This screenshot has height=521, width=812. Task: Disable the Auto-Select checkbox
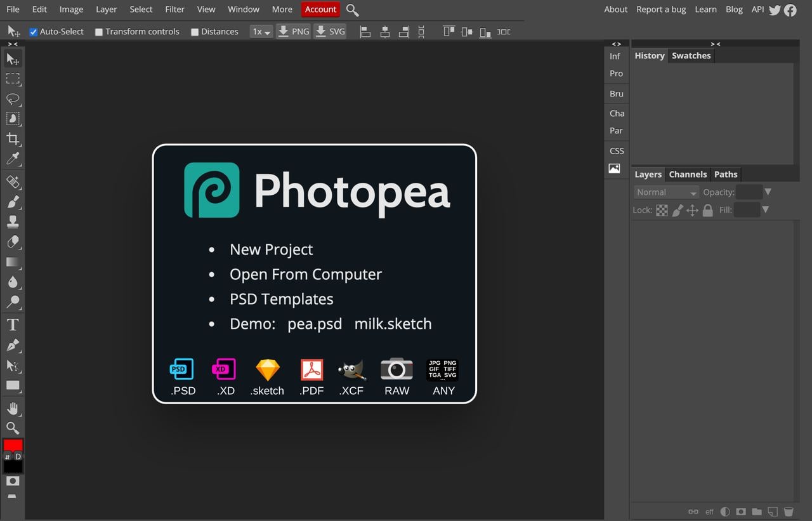coord(34,32)
